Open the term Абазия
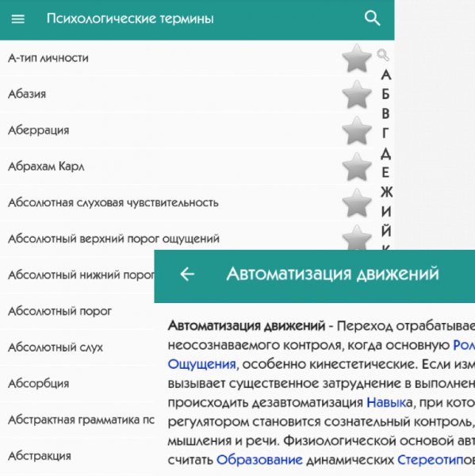 [27, 94]
